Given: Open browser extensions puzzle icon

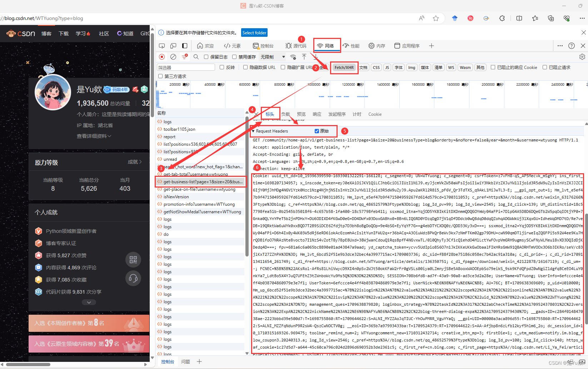Looking at the screenshot, I should tap(502, 18).
